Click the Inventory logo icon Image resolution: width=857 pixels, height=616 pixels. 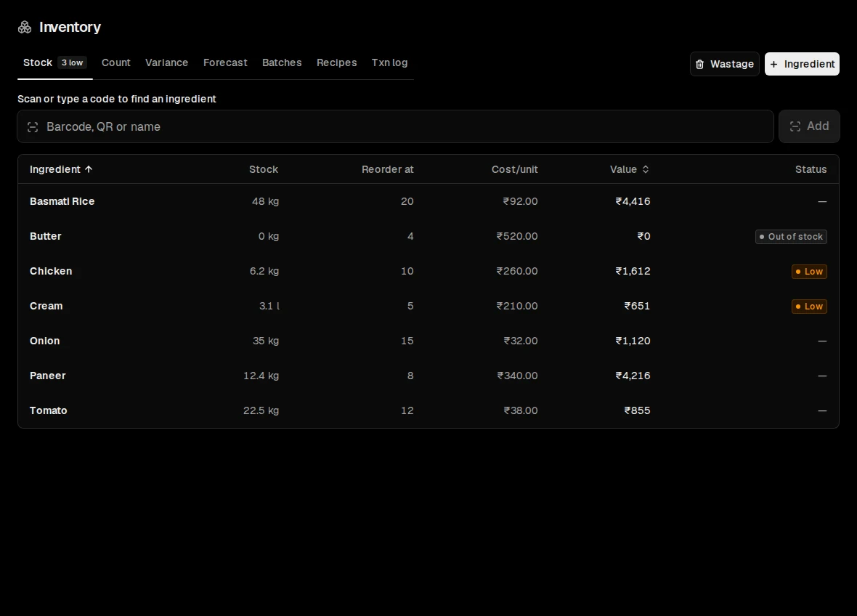click(25, 28)
